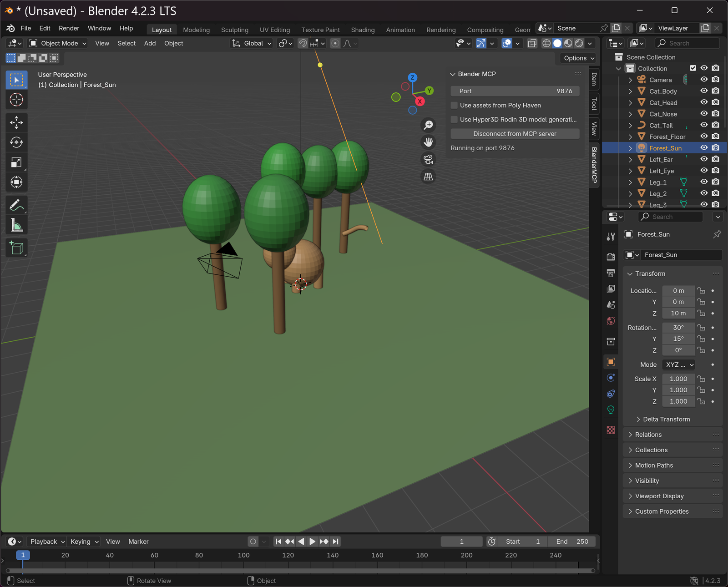Viewport: 728px width, 587px height.
Task: Click Disconnect from MCP server
Action: click(515, 134)
